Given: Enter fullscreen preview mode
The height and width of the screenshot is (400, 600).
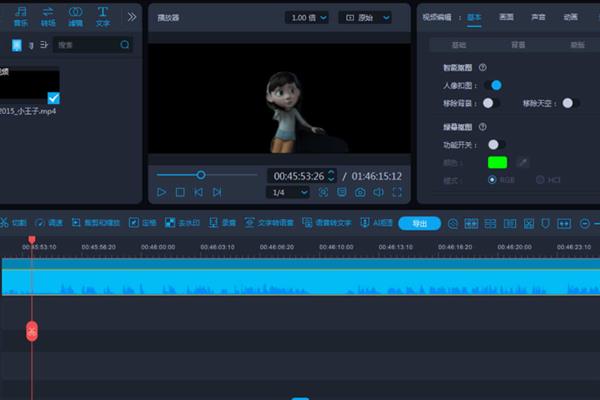Looking at the screenshot, I should (x=397, y=192).
